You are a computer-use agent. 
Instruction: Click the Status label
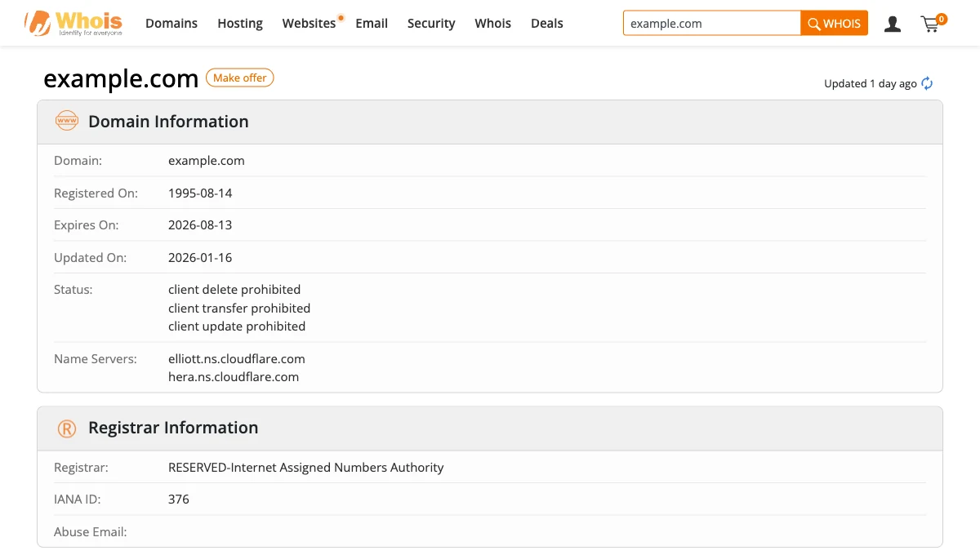coord(73,290)
